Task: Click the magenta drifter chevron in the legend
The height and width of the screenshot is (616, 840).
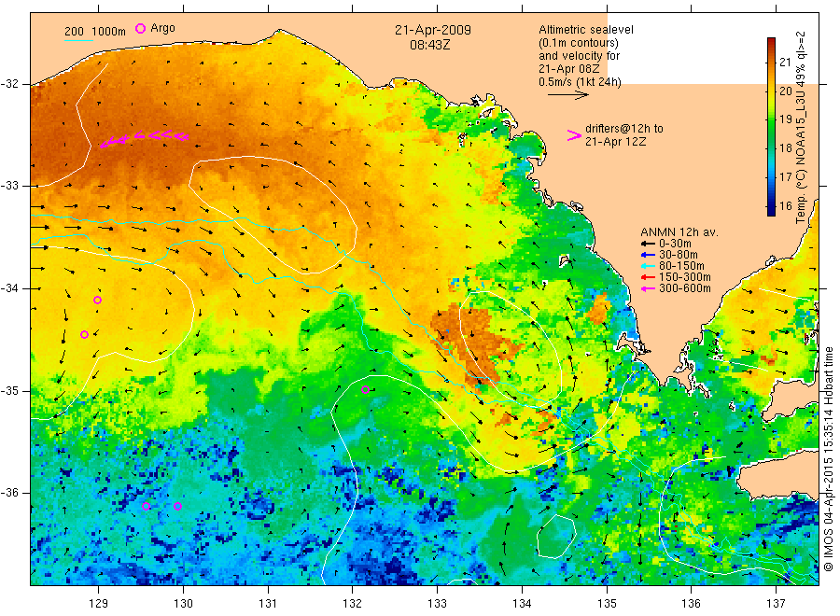Action: [574, 135]
